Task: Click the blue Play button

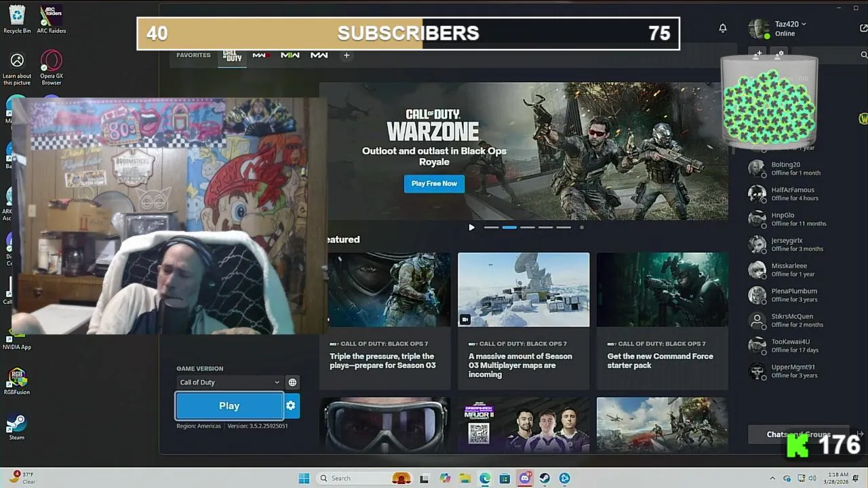Action: coord(229,405)
